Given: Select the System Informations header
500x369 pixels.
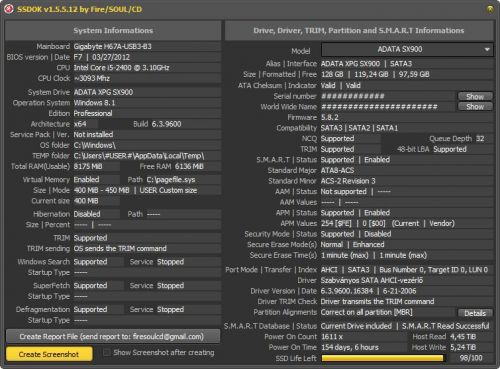Looking at the screenshot, I should [113, 30].
